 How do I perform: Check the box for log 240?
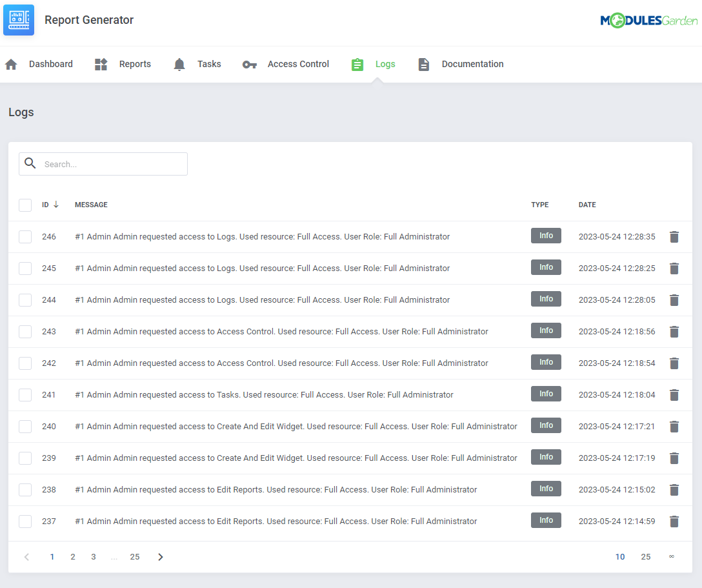pyautogui.click(x=25, y=427)
